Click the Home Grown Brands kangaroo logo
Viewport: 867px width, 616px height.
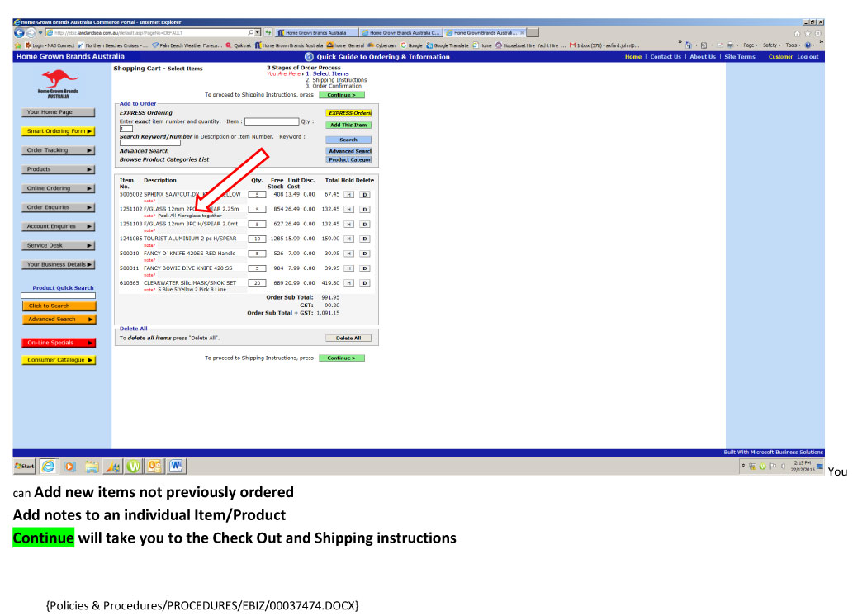point(58,83)
